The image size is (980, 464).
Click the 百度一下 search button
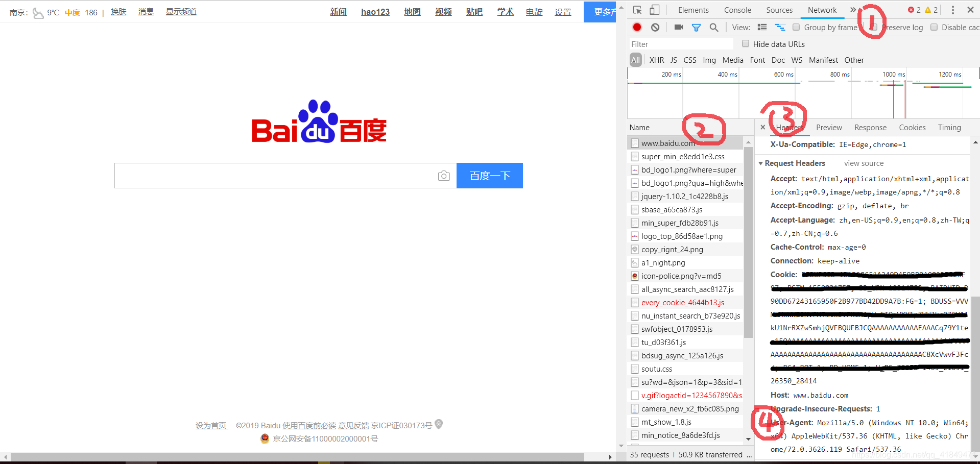pyautogui.click(x=489, y=176)
